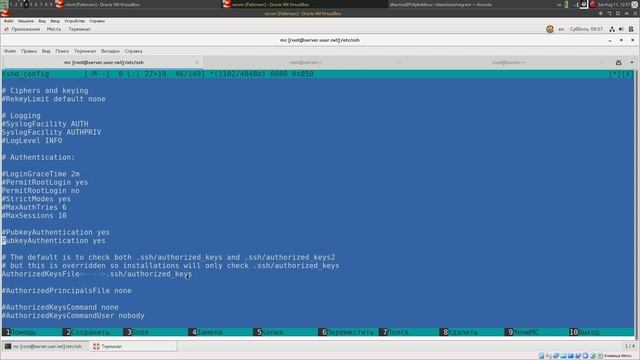
Task: Select the mc [root@server] /etc/ssh terminal tab
Action: [104, 62]
